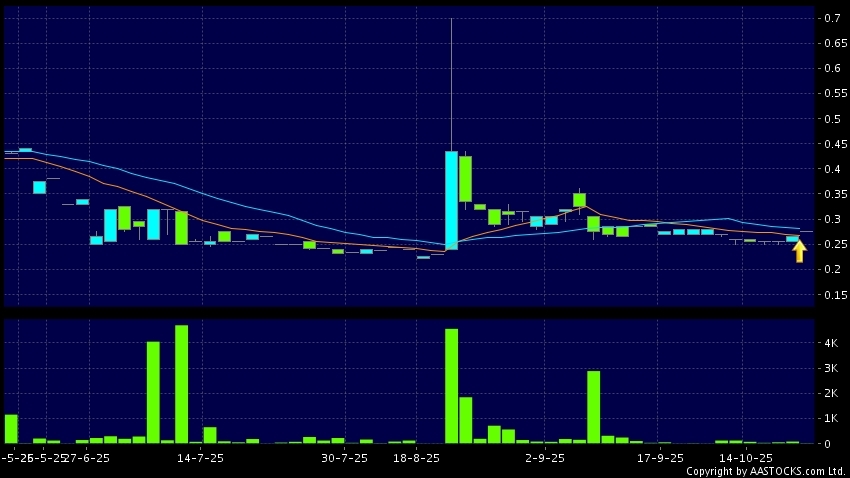Click the 2K volume axis label
Screen dimensions: 850x478
coord(830,393)
